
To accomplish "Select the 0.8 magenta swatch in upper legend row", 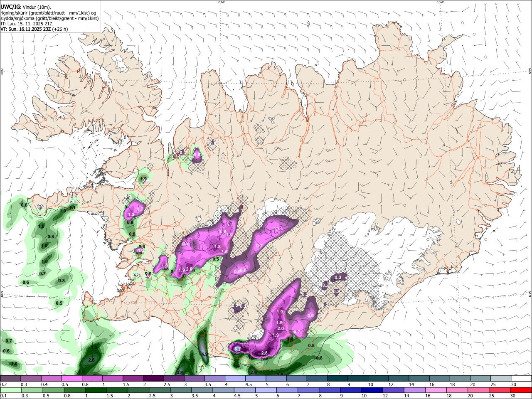I will pos(92,378).
